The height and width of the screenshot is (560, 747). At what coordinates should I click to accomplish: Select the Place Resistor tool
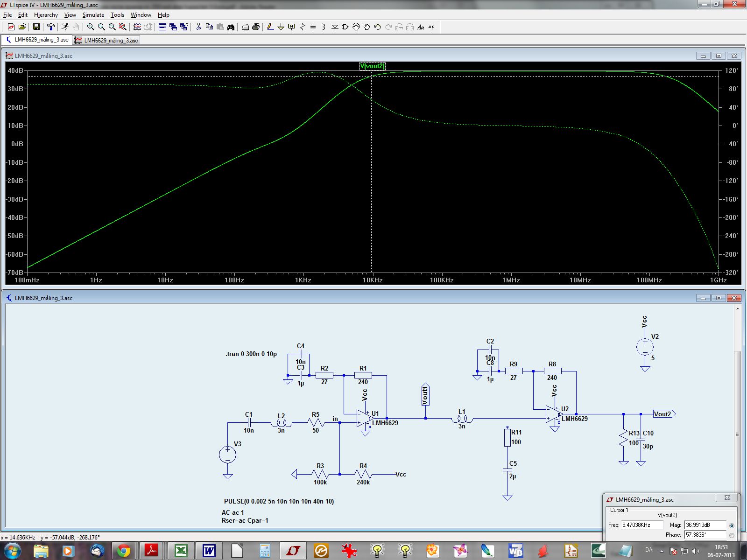click(x=303, y=27)
